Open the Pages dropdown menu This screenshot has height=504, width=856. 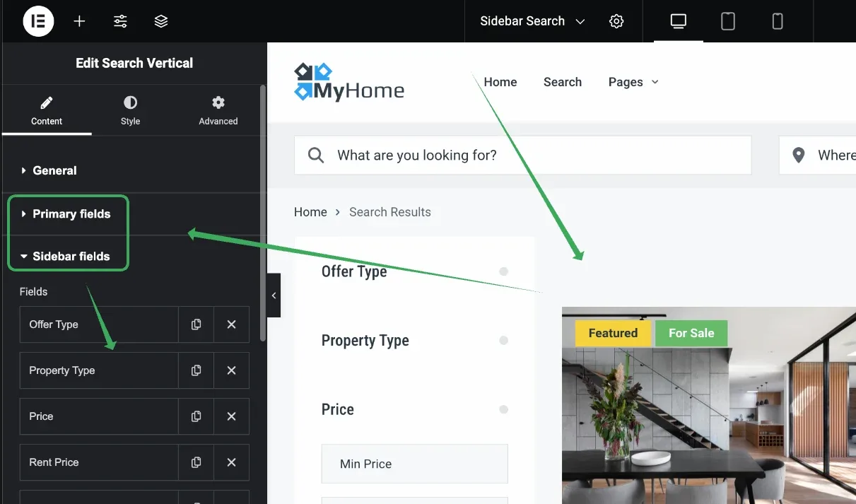633,82
